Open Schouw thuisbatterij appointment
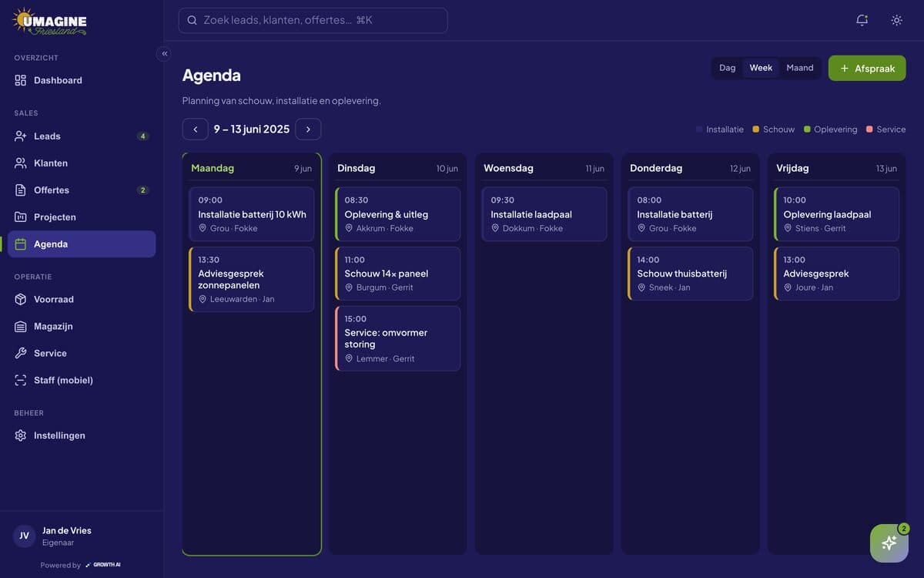Viewport: 924px width, 578px height. [691, 274]
